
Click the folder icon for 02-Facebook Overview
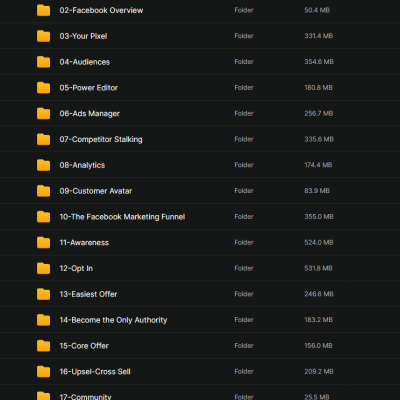43,10
